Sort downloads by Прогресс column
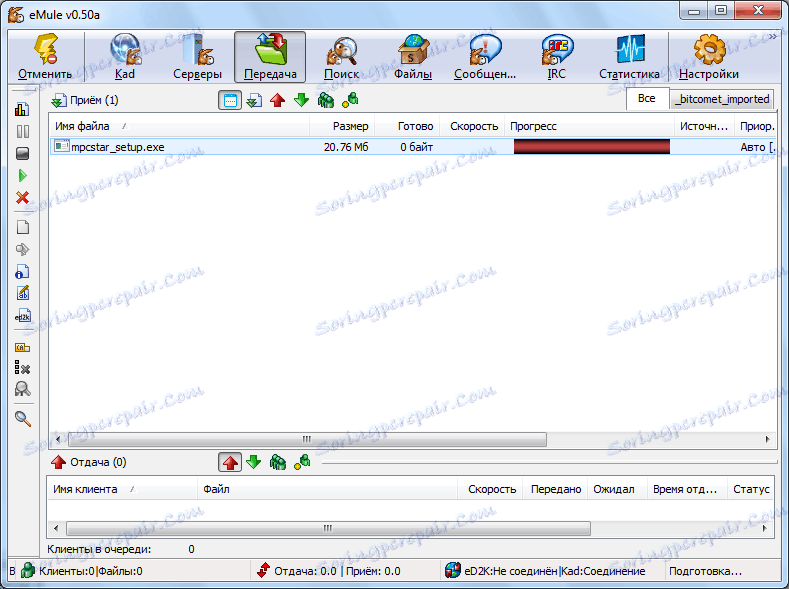This screenshot has height=589, width=789. [x=589, y=126]
